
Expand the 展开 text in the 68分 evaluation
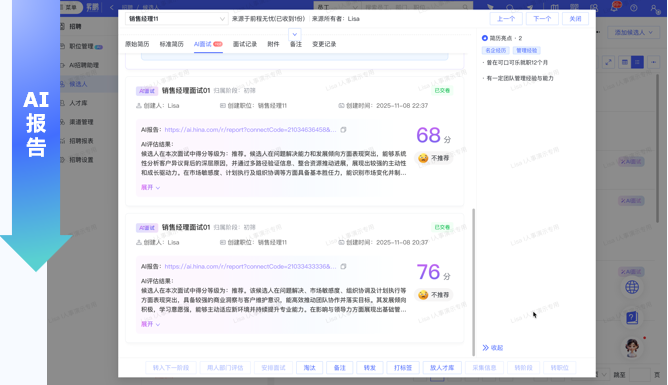pyautogui.click(x=150, y=187)
